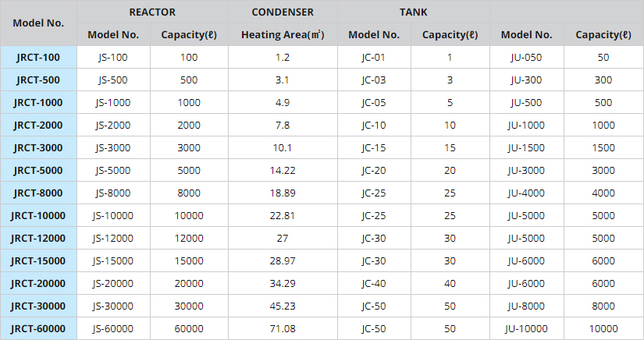Viewport: 644px width, 340px height.
Task: Click the leftmost Model No. header
Action: click(38, 23)
